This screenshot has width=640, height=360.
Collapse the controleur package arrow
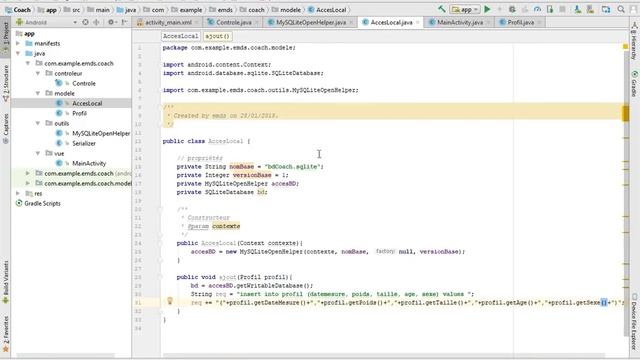(38, 73)
